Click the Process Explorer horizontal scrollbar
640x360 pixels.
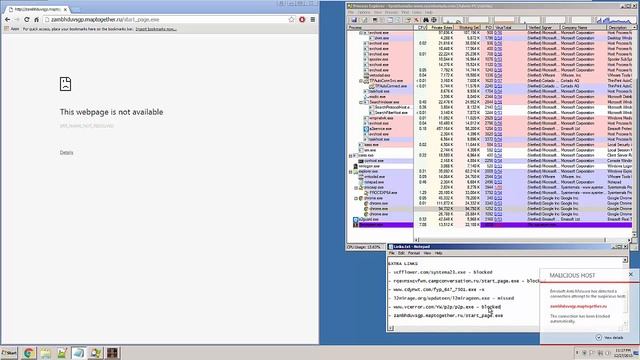(522, 240)
